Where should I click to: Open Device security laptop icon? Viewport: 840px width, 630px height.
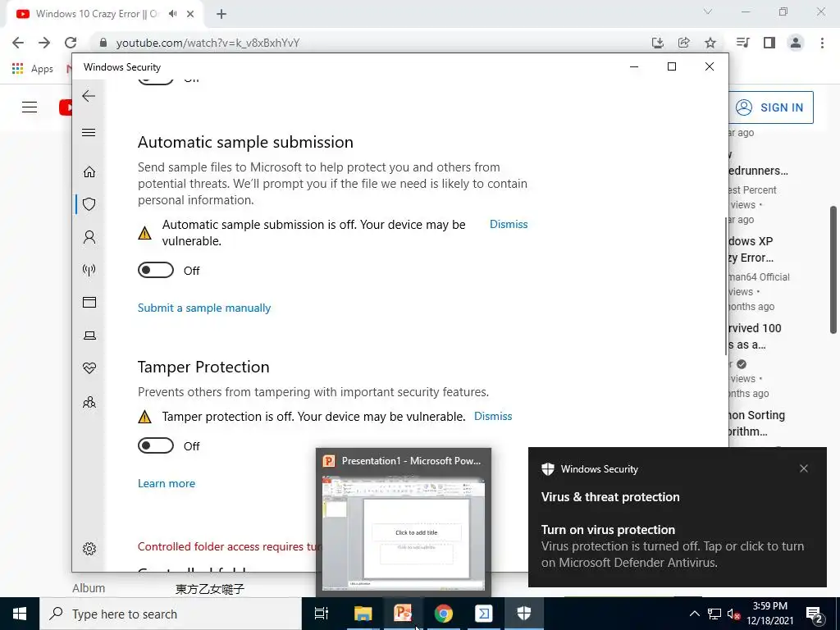(x=89, y=336)
